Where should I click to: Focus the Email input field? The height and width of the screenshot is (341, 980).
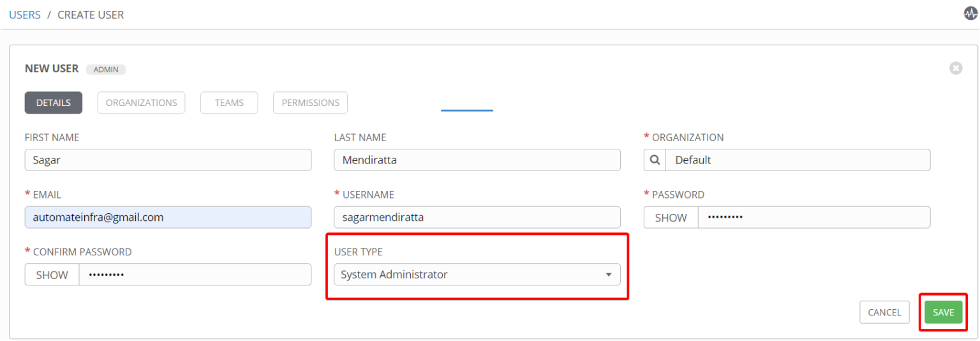click(x=168, y=218)
